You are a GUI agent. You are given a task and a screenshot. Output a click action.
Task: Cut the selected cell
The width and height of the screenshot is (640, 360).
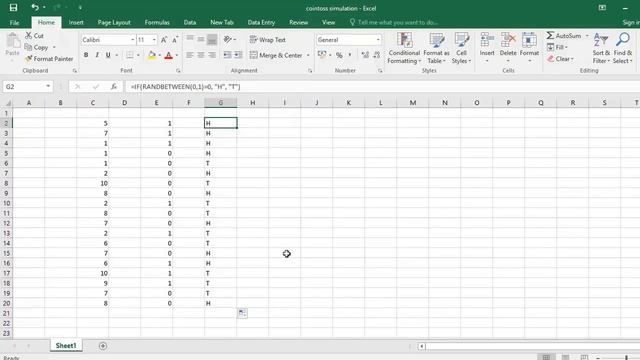(34, 36)
